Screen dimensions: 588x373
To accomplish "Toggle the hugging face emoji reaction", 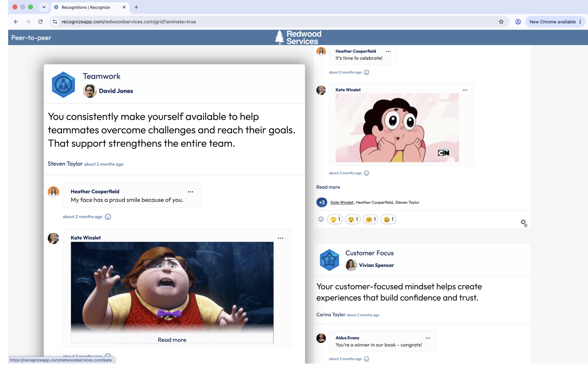I will click(370, 219).
